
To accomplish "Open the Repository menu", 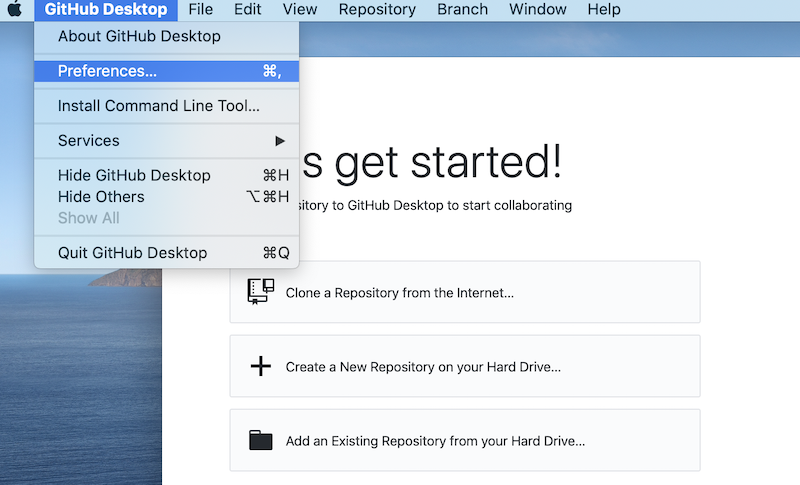I will pyautogui.click(x=377, y=10).
